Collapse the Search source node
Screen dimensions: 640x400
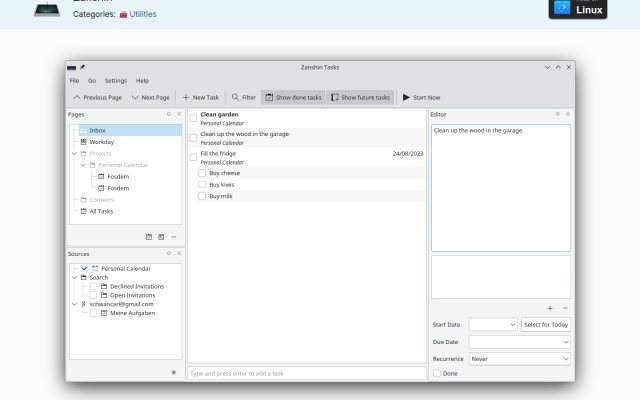click(74, 278)
